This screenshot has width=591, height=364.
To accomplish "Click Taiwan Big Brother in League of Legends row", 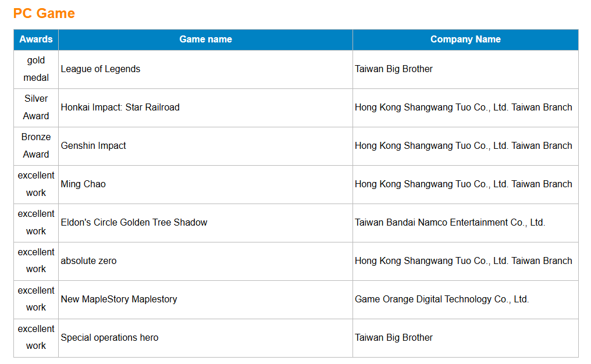I will point(465,69).
